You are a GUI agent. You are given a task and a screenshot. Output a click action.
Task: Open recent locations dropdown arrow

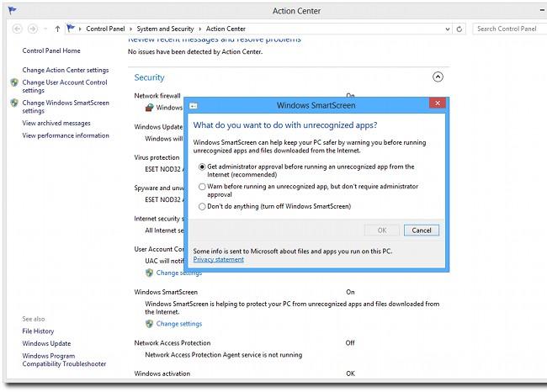(45, 29)
